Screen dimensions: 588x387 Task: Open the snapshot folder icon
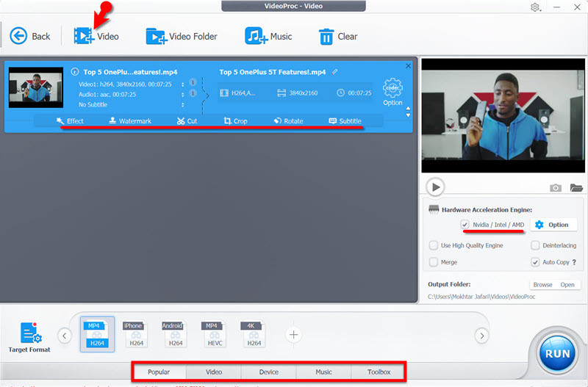(x=576, y=188)
